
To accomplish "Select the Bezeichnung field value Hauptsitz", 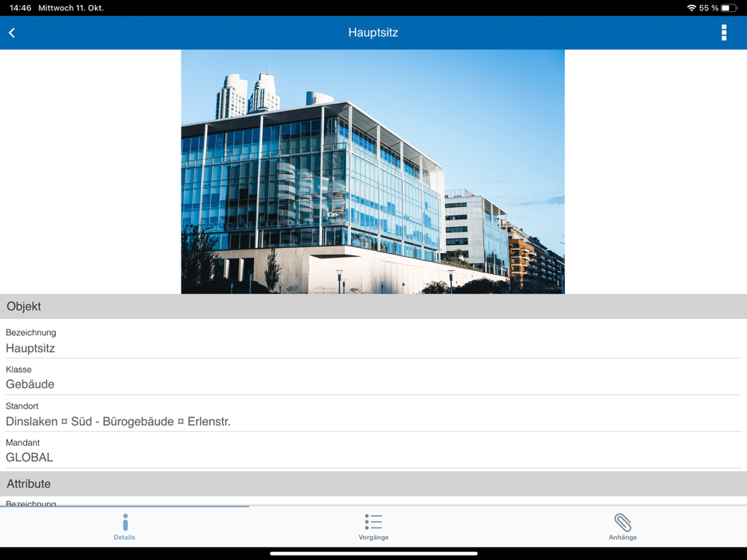I will coord(31,348).
